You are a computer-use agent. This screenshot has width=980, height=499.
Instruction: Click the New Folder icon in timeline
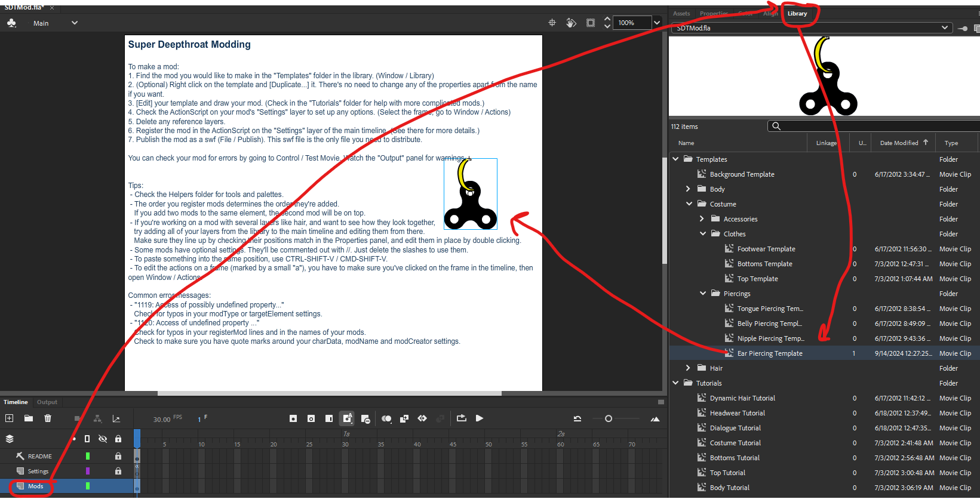click(29, 418)
